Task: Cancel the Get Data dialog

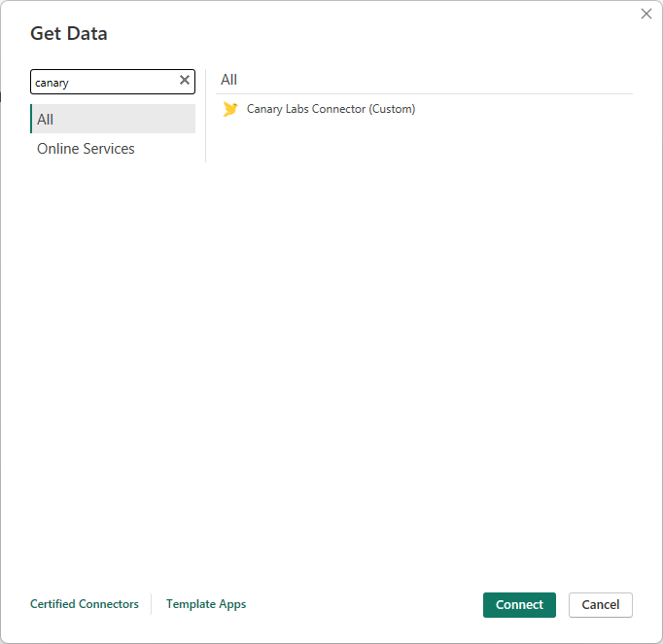Action: (x=600, y=604)
